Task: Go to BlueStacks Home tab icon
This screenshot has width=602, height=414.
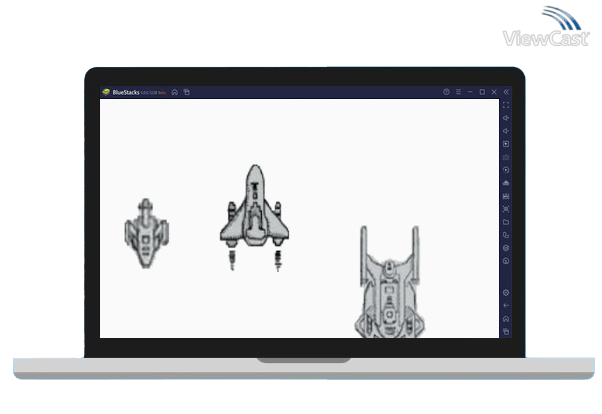Action: 175,92
